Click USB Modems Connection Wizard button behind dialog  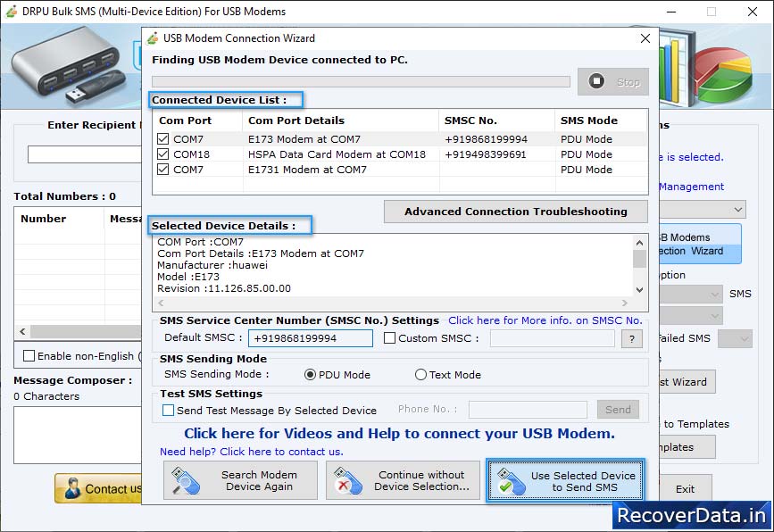coord(701,244)
